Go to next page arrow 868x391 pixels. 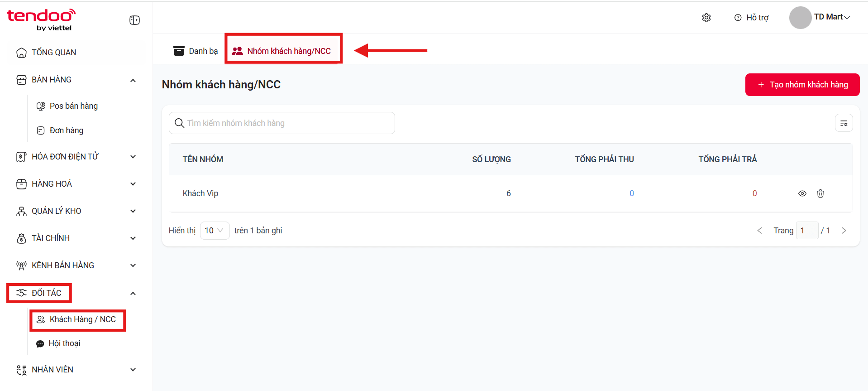[x=844, y=231]
